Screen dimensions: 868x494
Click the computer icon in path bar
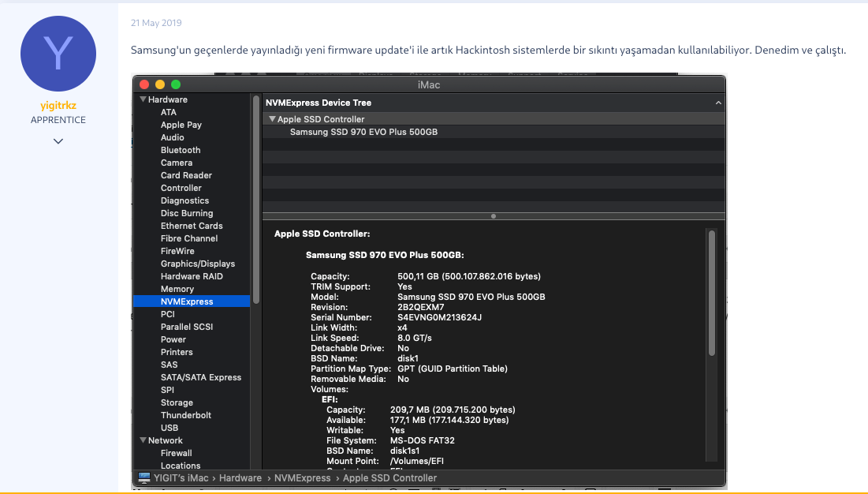[x=144, y=478]
